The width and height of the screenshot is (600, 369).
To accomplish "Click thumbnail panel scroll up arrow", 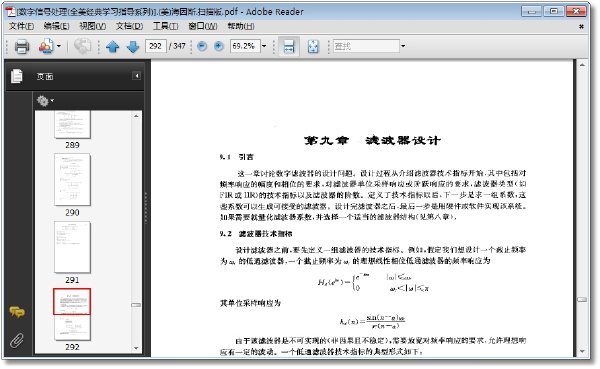I will (136, 116).
